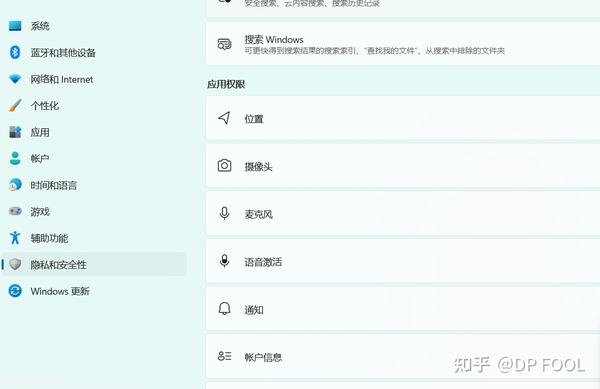The width and height of the screenshot is (600, 389).
Task: Click the 帐户信息 account list icon
Action: tap(224, 356)
